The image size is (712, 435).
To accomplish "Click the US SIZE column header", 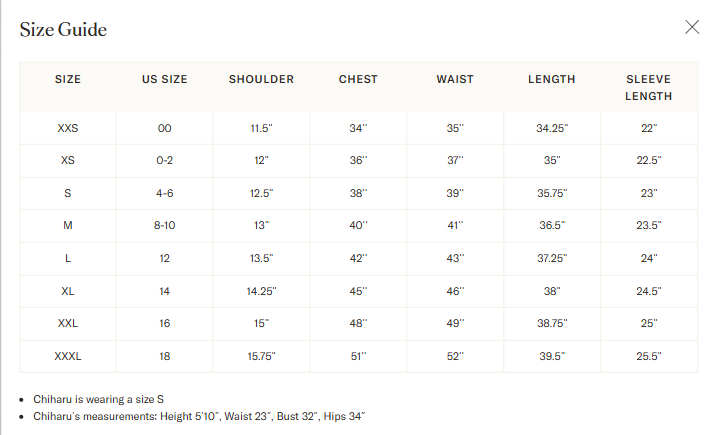I will click(164, 79).
